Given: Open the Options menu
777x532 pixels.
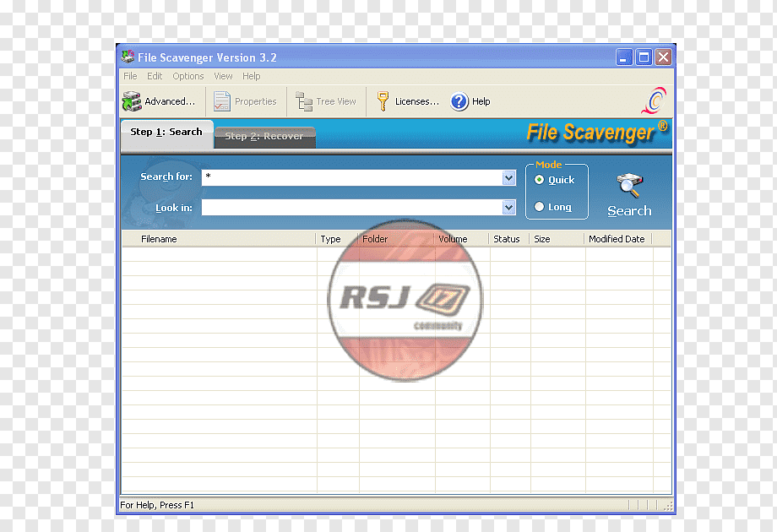Looking at the screenshot, I should coord(188,76).
